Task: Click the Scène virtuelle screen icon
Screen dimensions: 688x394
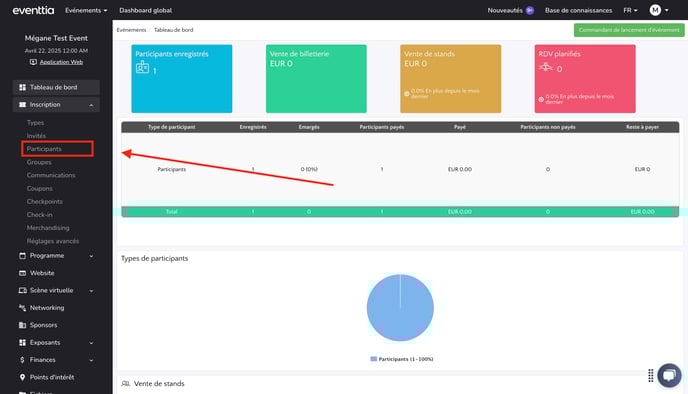Action: (22, 290)
